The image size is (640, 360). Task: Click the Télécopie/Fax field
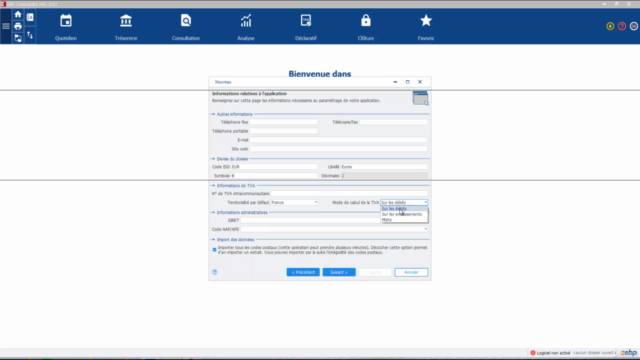[x=393, y=122]
